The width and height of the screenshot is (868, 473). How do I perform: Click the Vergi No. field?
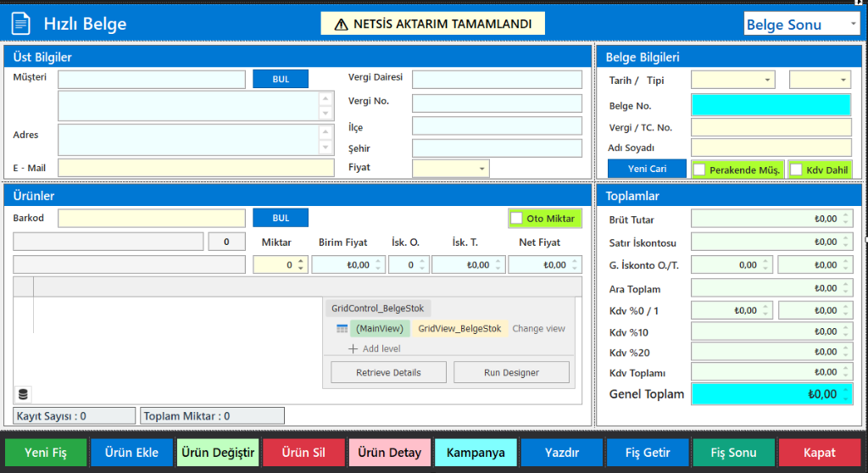497,103
